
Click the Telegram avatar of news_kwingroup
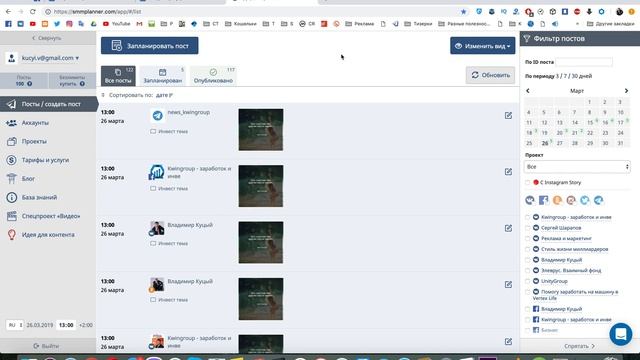click(x=157, y=116)
